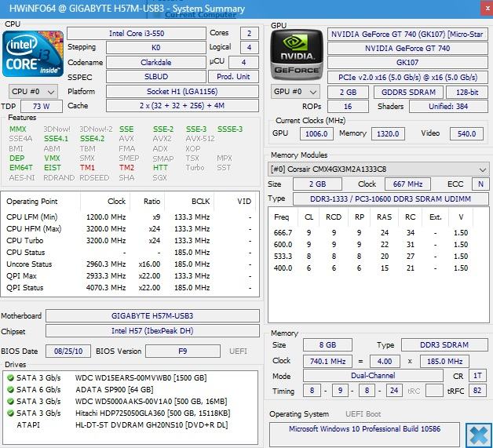Select the CPU LFM (Min) row
Viewport: 493px width, 448px height.
[x=130, y=217]
